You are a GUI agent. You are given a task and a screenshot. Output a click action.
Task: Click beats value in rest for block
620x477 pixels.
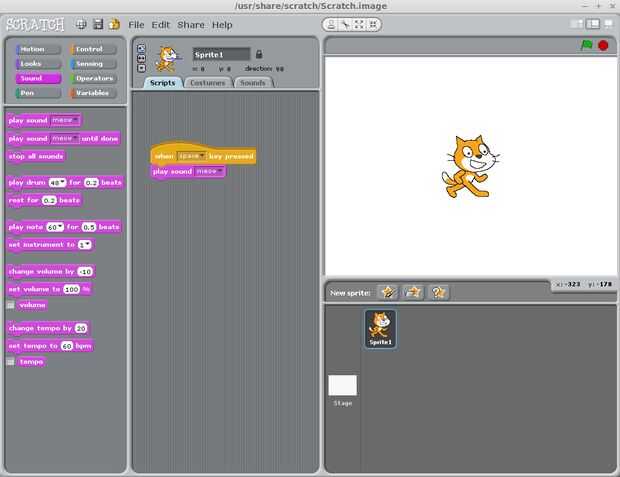[49, 201]
